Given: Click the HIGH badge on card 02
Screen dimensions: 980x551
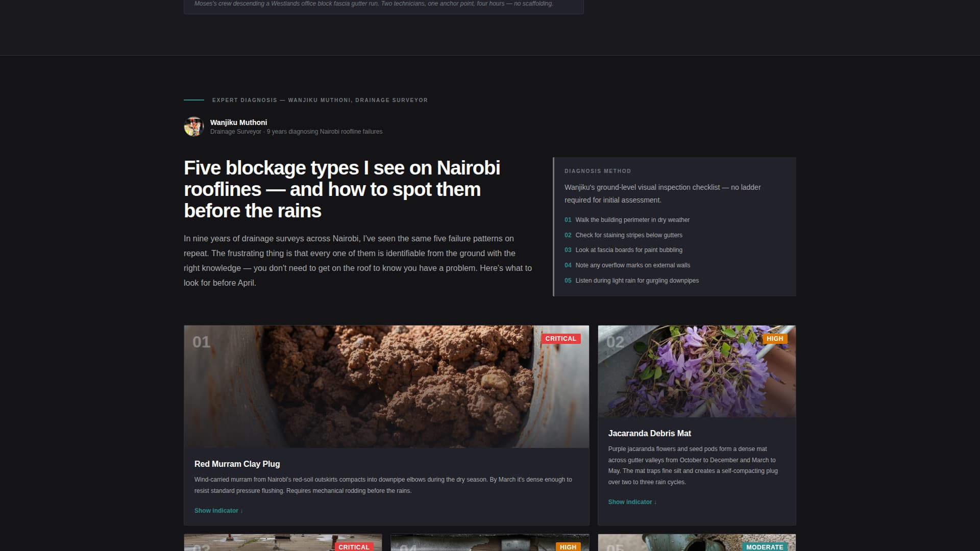Looking at the screenshot, I should (x=775, y=339).
